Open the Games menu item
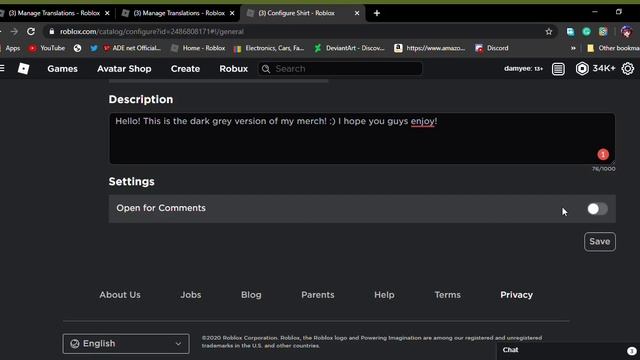This screenshot has height=360, width=640. 62,69
